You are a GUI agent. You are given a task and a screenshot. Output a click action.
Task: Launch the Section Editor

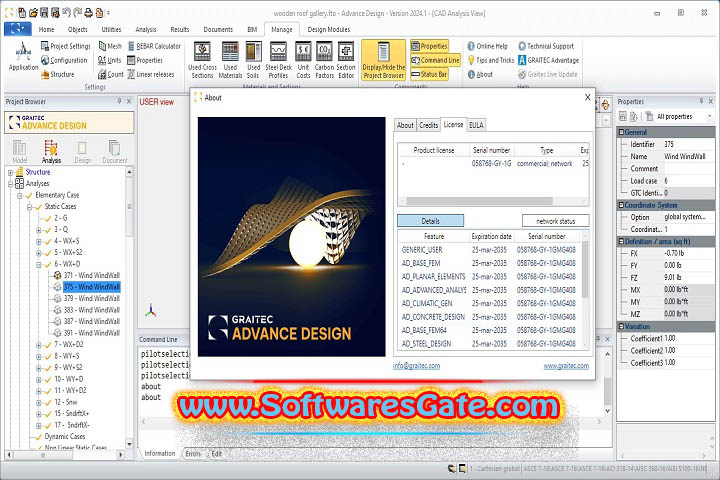[346, 60]
